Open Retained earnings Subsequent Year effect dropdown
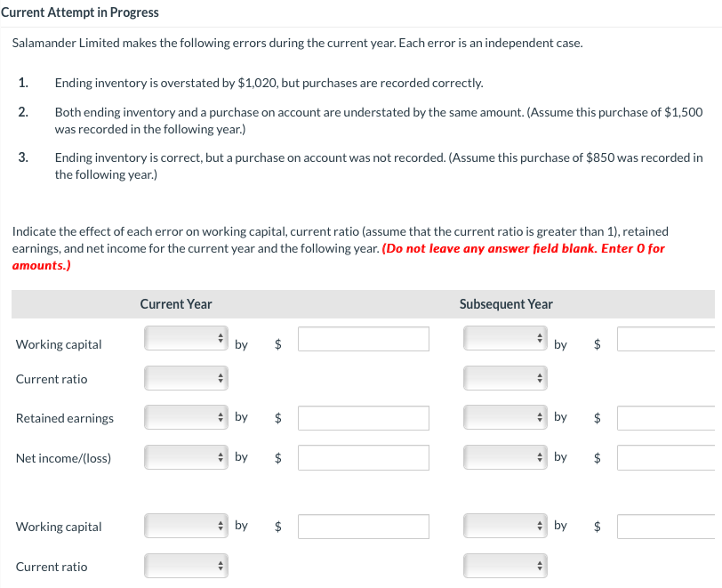 (504, 416)
